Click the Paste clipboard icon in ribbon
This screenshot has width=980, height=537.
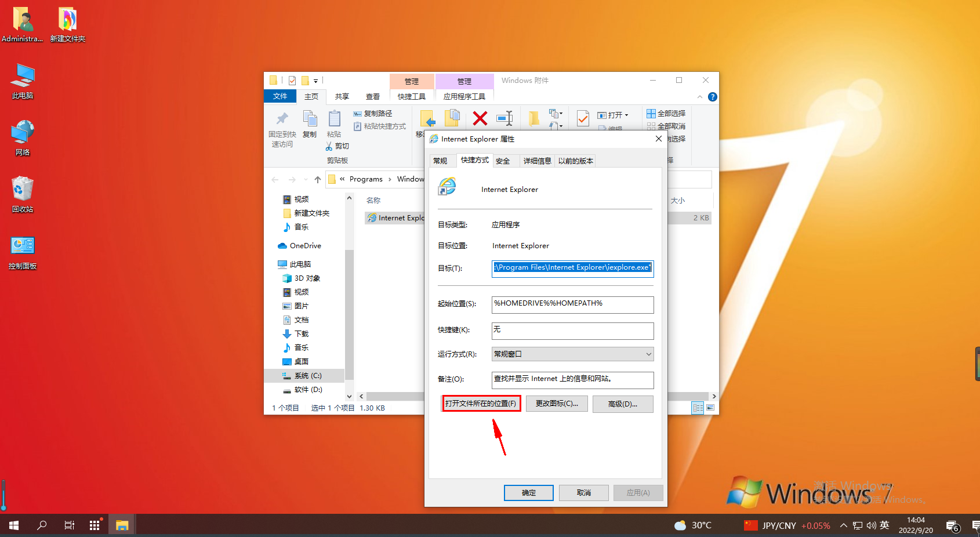tap(334, 119)
